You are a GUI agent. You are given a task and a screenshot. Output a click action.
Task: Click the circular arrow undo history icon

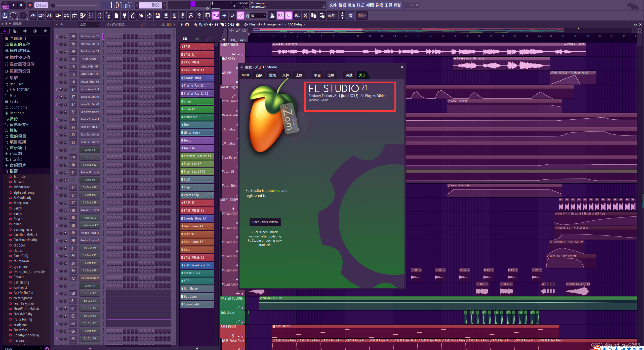pyautogui.click(x=149, y=16)
